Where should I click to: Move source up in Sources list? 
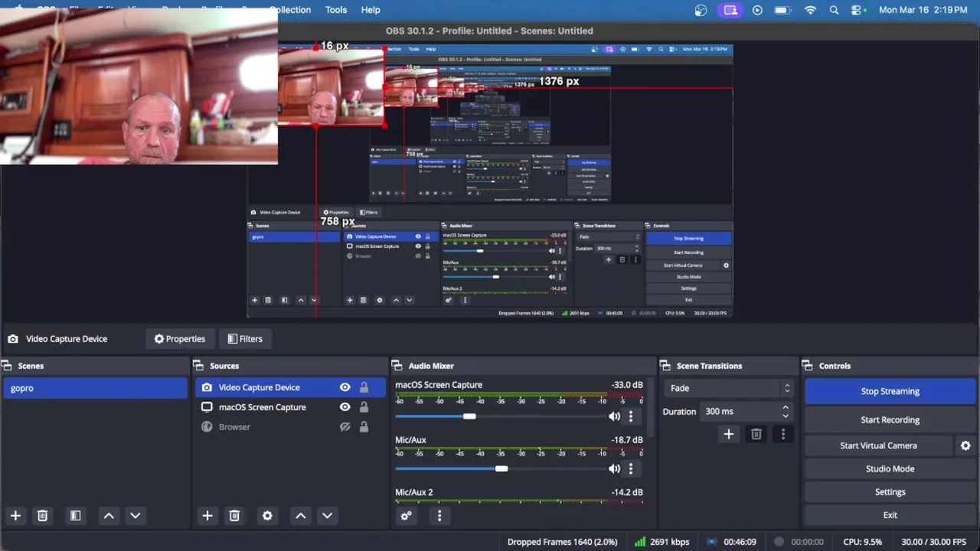tap(301, 516)
